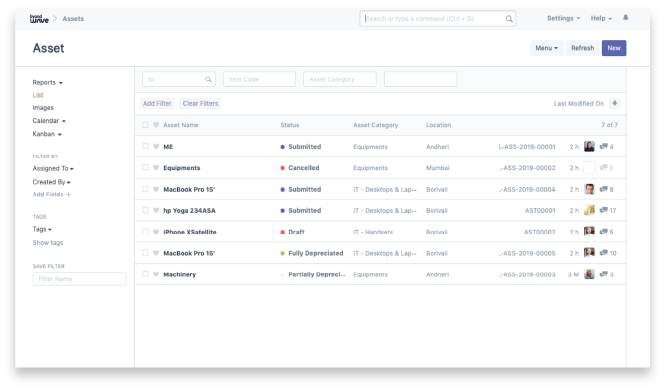
Task: Open the Settings menu
Action: point(563,18)
